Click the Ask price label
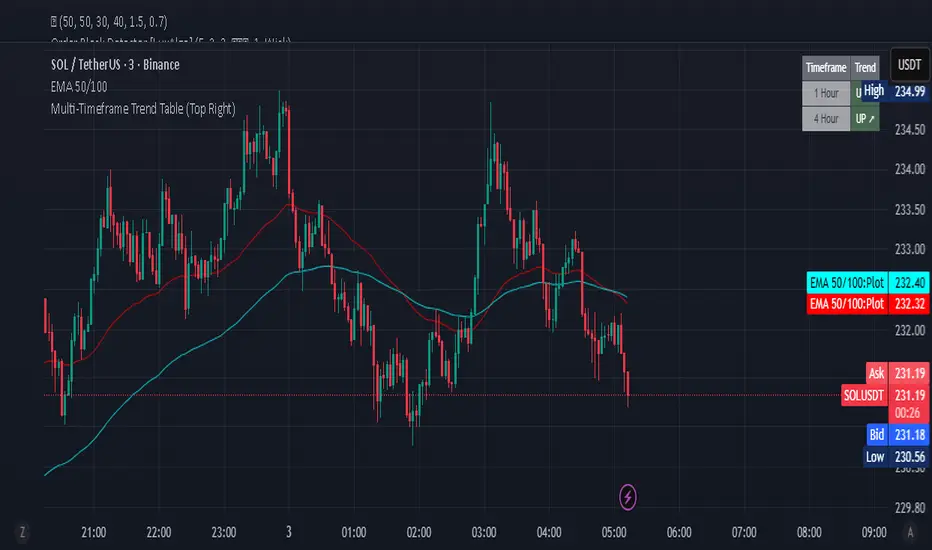This screenshot has height=550, width=932. [875, 373]
